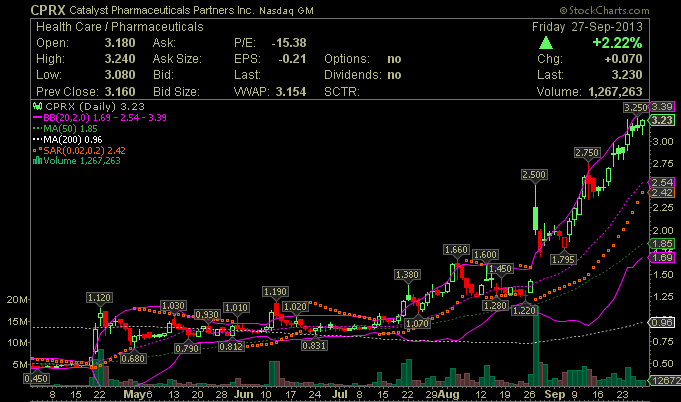
Task: Select the 2.500 price peak label
Action: click(535, 175)
